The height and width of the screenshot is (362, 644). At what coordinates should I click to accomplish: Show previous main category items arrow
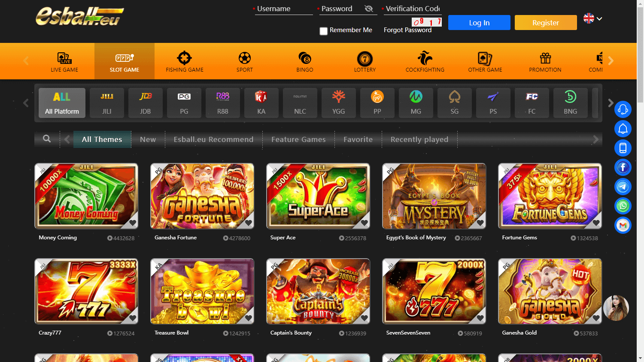[26, 61]
